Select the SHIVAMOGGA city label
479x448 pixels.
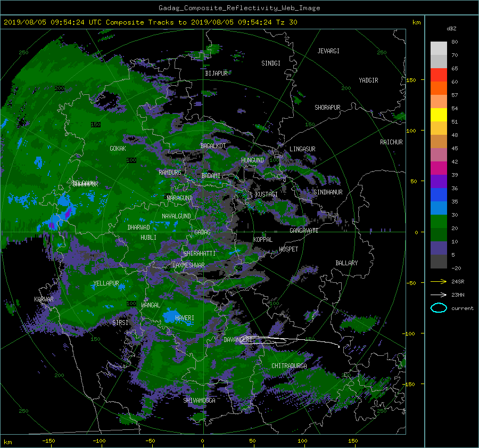[199, 401]
